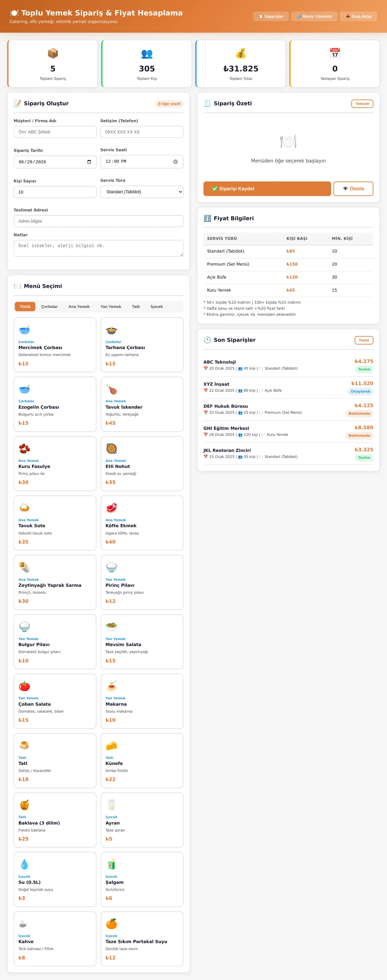
Task: Click the Taze Sıkım Portakal Suyu orange icon
Action: coord(111,923)
